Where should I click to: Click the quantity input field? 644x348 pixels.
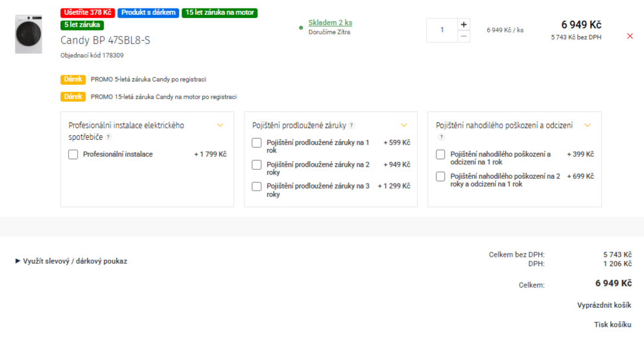(x=442, y=30)
